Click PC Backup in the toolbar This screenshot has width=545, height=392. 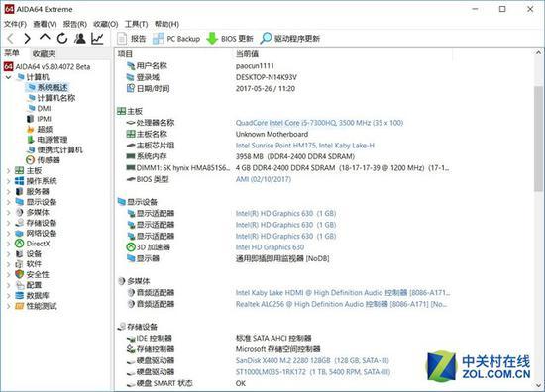pos(176,39)
